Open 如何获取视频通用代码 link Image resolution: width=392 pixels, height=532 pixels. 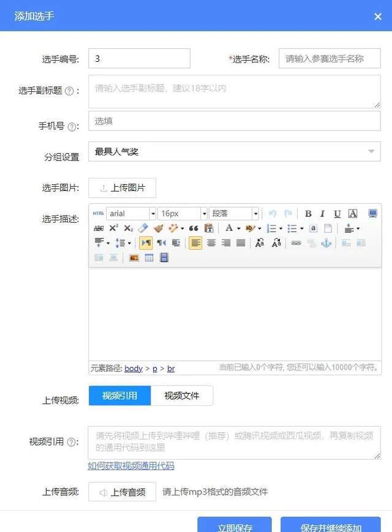[x=131, y=466]
